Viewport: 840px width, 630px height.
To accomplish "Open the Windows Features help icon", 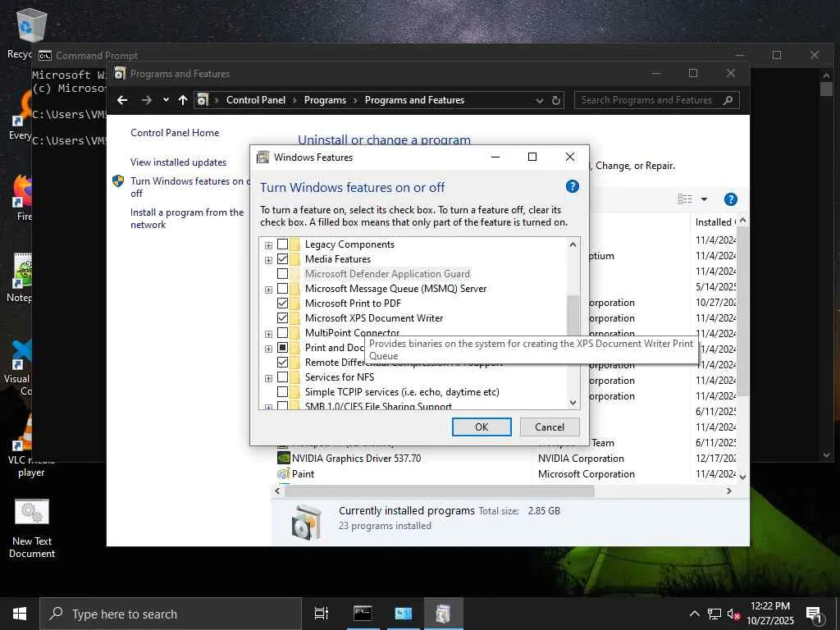I will 572,186.
